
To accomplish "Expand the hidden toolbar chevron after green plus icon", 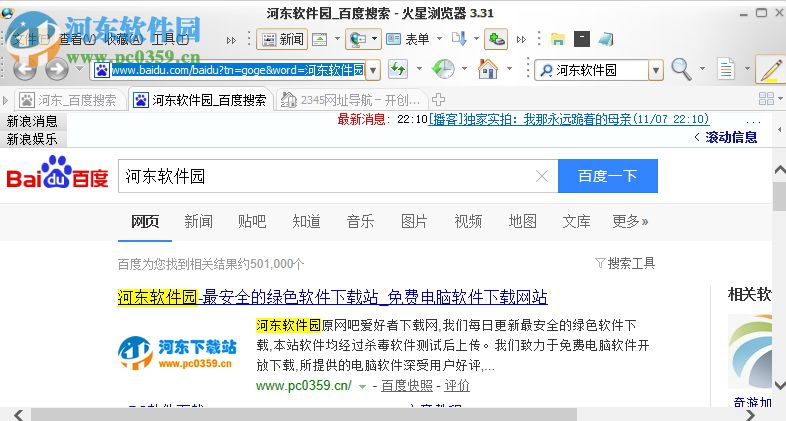I will pos(521,39).
